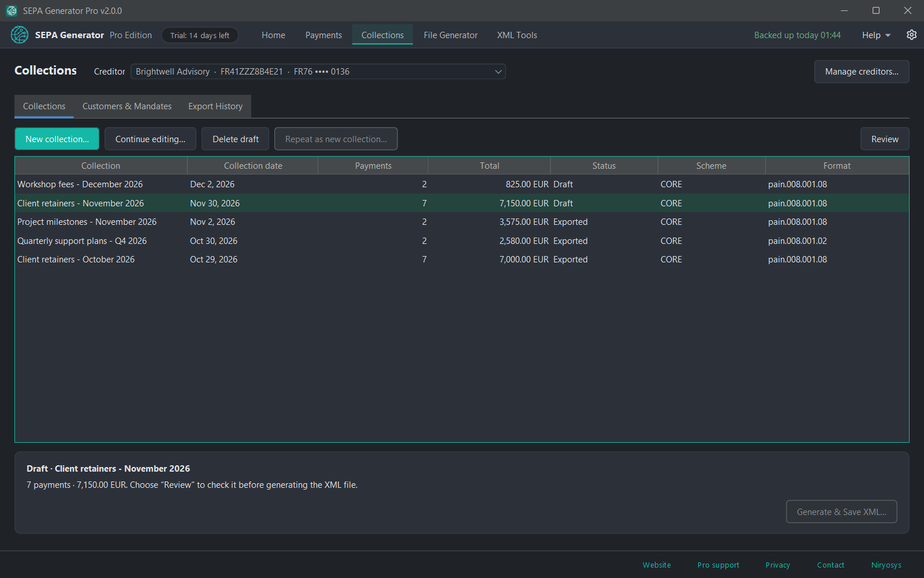
Task: Open the Website footer link
Action: pos(657,565)
